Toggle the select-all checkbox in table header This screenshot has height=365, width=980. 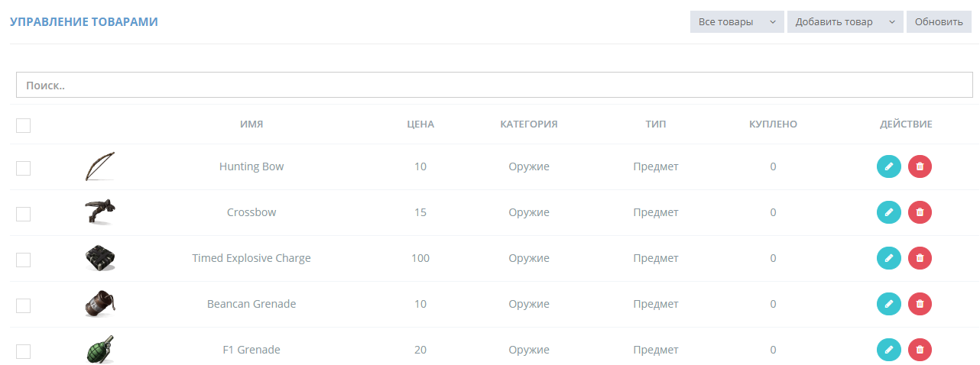24,125
